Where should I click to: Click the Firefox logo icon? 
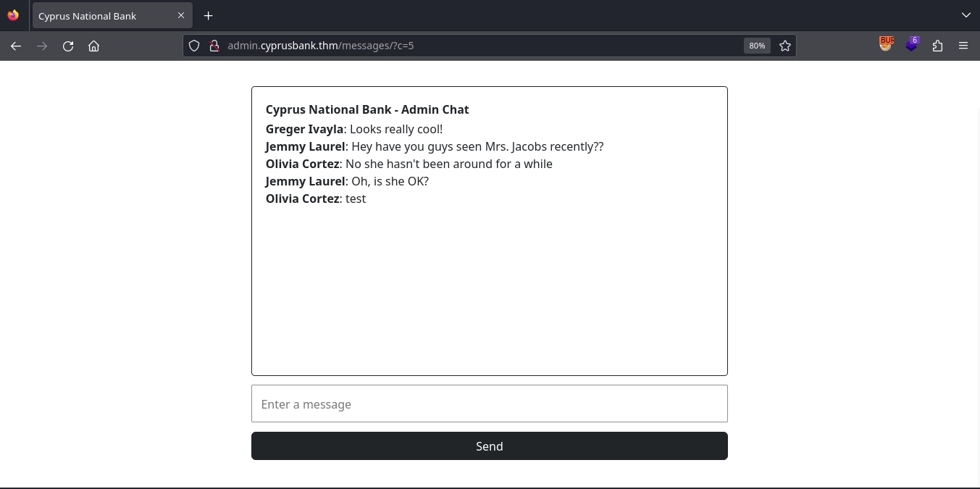(x=13, y=15)
